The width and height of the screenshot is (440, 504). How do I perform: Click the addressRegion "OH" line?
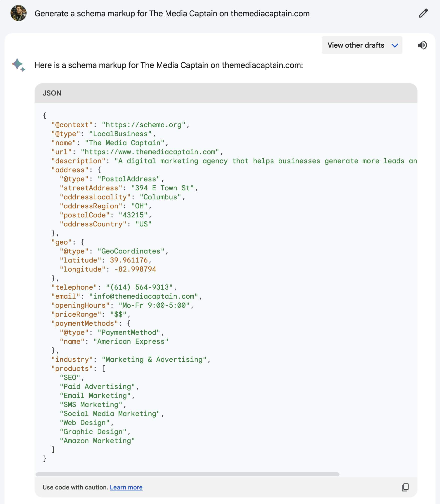pos(105,206)
